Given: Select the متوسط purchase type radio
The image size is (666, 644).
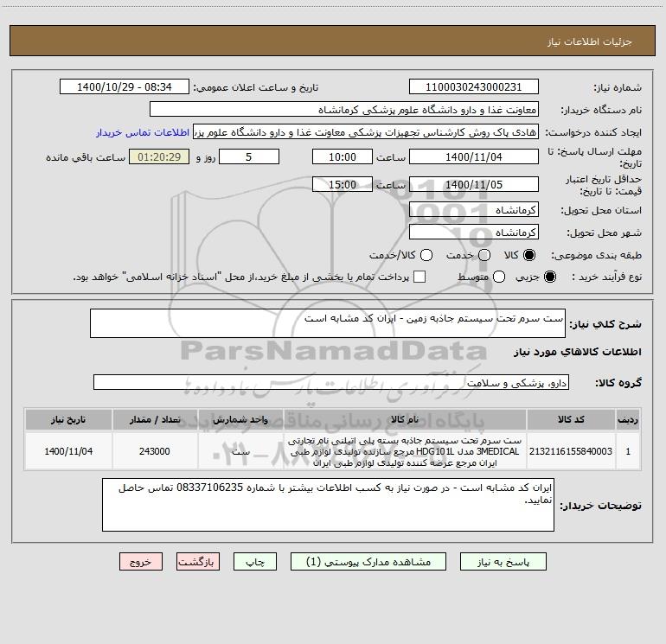Looking at the screenshot, I should pyautogui.click(x=499, y=277).
